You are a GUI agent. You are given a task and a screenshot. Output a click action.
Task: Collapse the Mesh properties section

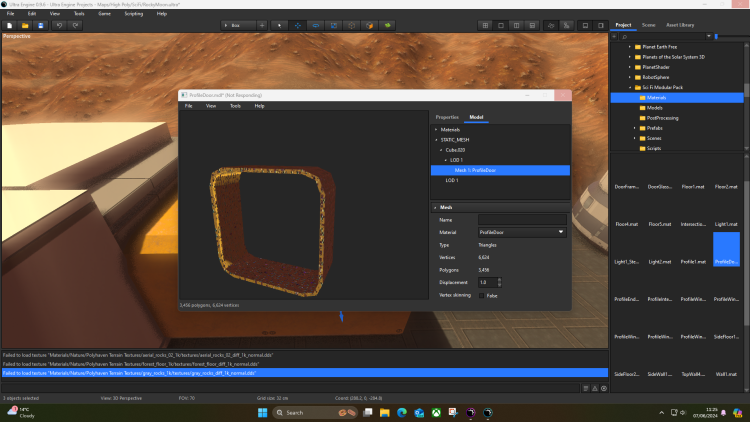[x=436, y=207]
